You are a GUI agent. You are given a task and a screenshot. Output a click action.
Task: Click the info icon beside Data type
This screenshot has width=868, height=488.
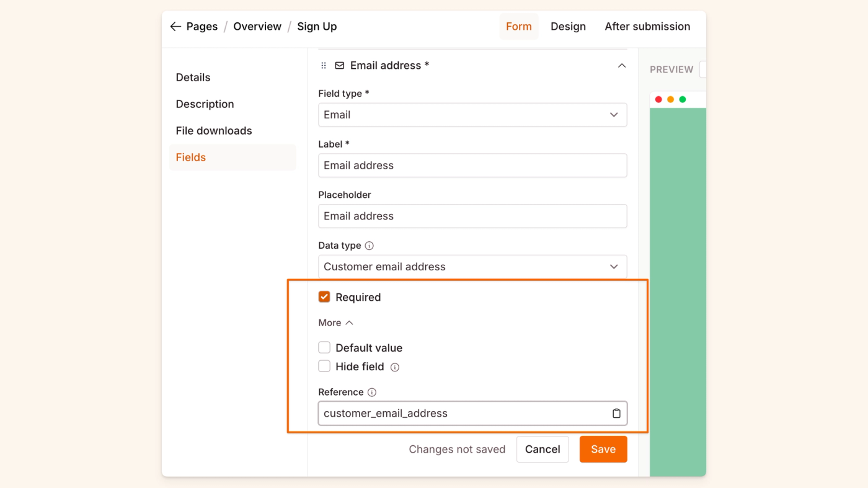(x=370, y=246)
